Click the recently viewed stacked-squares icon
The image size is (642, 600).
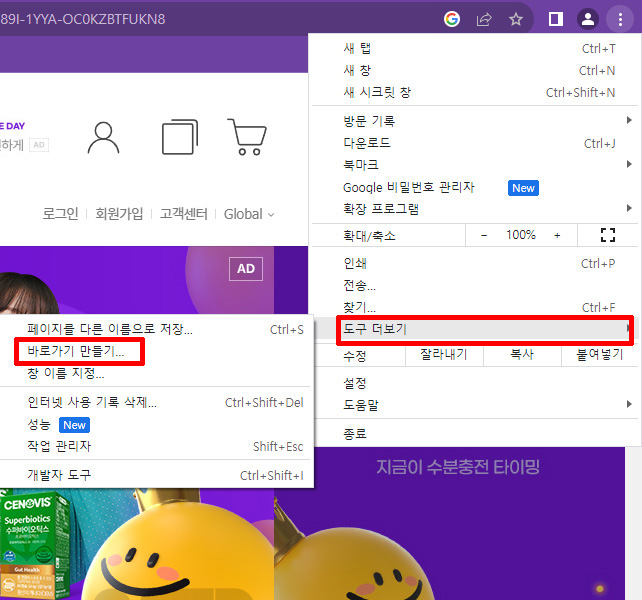[x=180, y=137]
